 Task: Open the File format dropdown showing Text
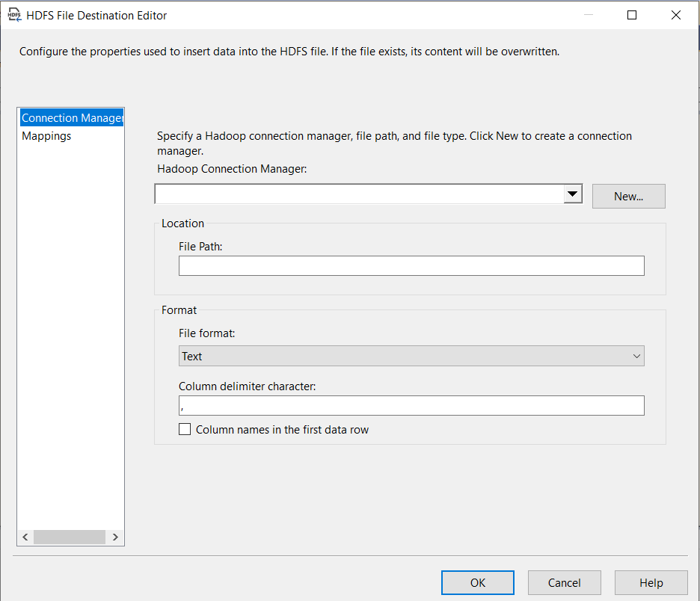(404, 357)
